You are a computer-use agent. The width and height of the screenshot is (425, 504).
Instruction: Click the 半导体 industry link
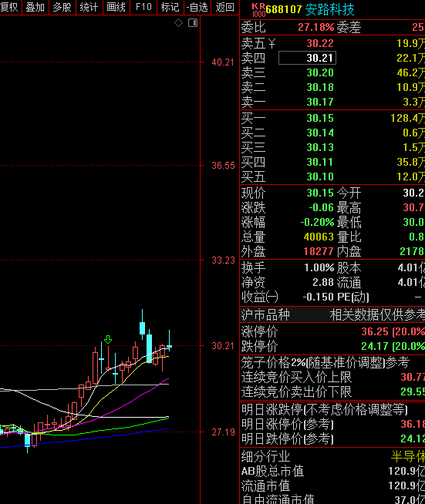tap(408, 456)
